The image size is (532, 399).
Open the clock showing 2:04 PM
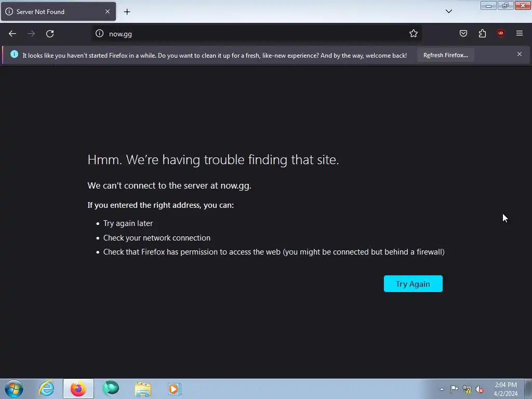[x=506, y=389]
